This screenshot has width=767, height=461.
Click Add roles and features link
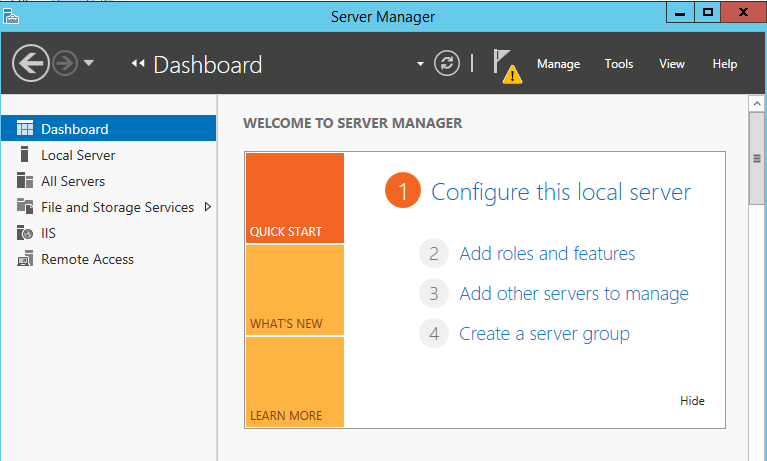547,254
